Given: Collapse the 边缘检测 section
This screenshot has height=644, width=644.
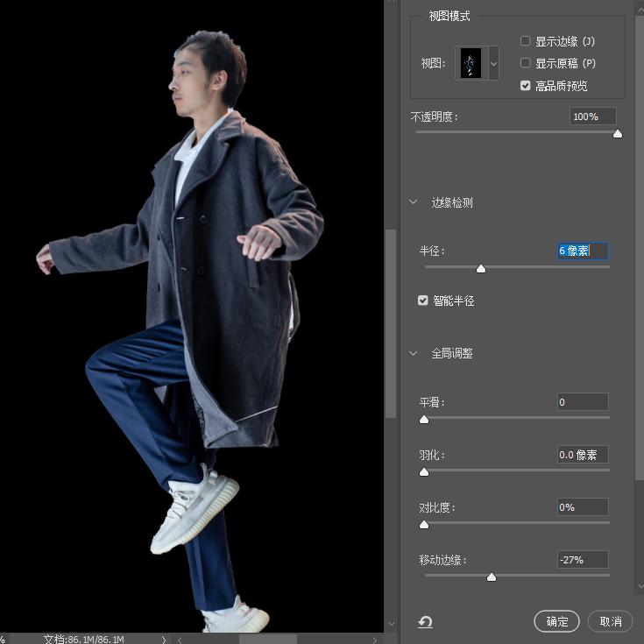Looking at the screenshot, I should (x=414, y=202).
